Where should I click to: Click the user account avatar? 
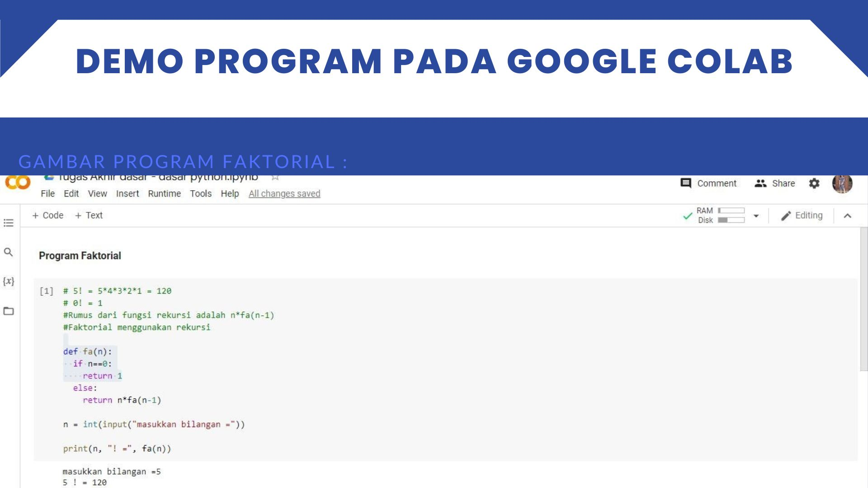(842, 184)
